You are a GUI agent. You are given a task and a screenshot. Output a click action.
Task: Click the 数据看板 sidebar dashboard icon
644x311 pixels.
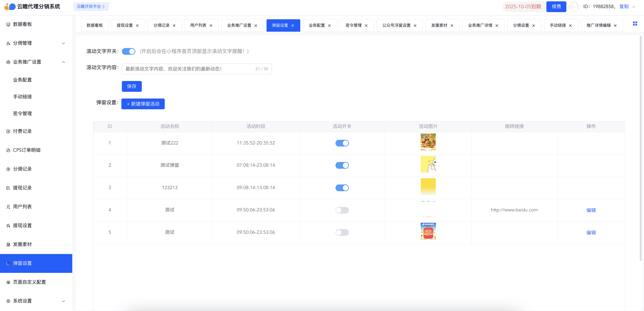[8, 24]
